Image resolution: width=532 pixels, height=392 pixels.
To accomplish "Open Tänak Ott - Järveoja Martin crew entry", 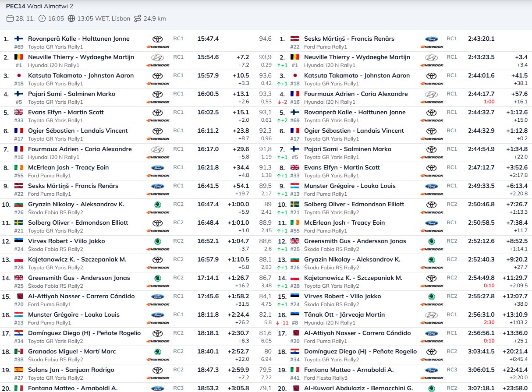I will pyautogui.click(x=344, y=314).
